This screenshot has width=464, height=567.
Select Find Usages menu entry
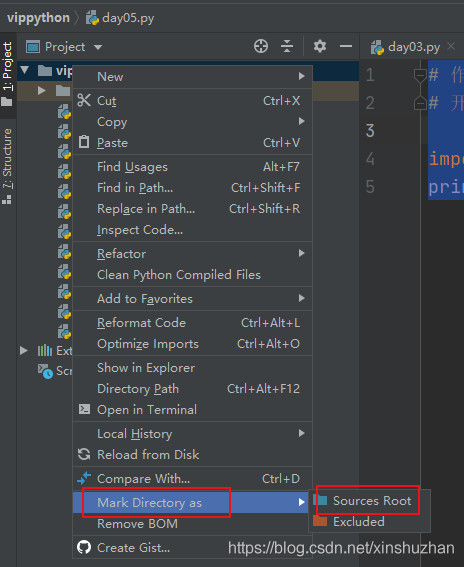click(192, 167)
